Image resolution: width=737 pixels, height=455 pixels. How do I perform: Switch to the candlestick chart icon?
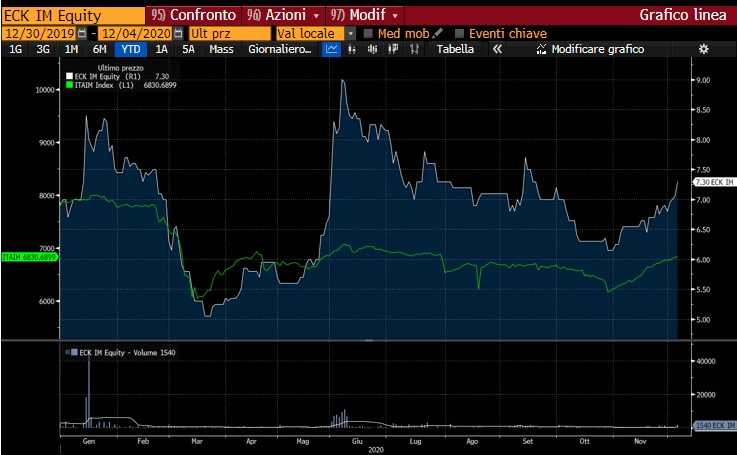pos(372,49)
